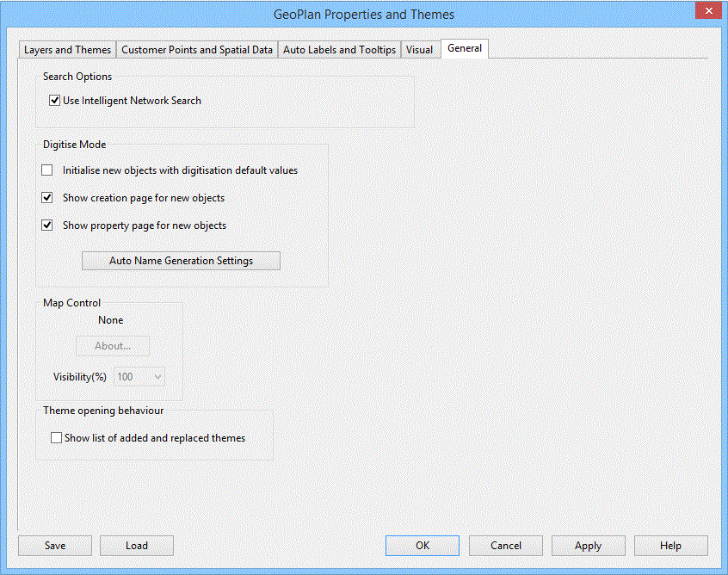Switch to the Layers and Themes tab

coord(67,50)
